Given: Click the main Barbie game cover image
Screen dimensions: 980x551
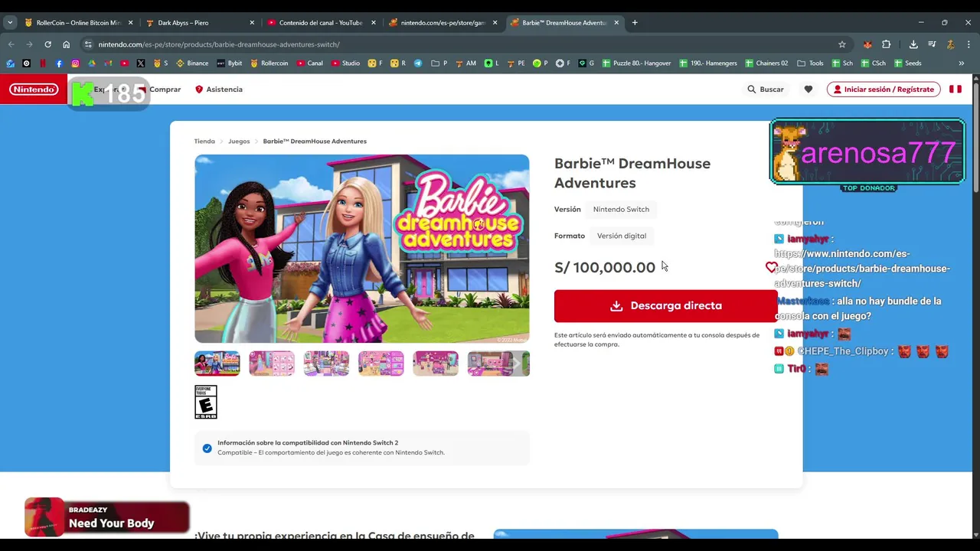Looking at the screenshot, I should point(362,249).
